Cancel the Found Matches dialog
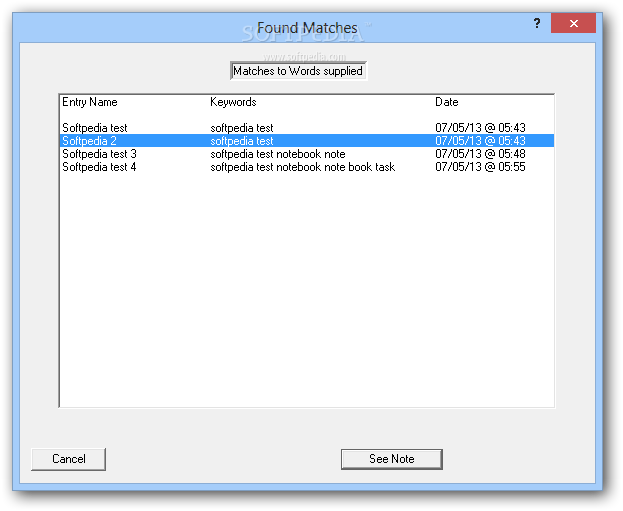623x511 pixels. [68, 459]
